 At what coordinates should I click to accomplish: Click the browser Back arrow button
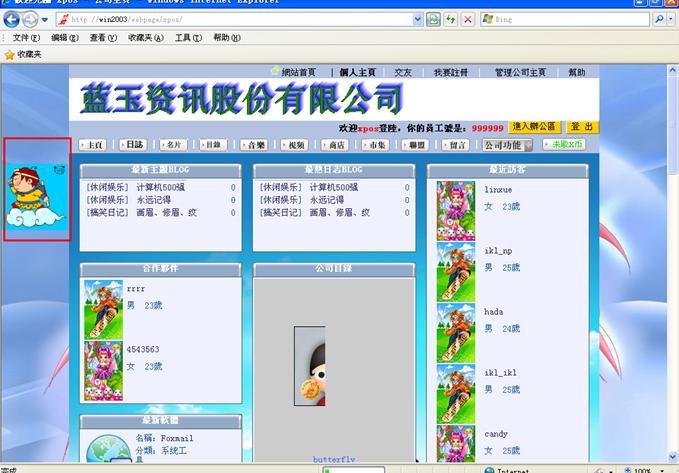[x=11, y=20]
